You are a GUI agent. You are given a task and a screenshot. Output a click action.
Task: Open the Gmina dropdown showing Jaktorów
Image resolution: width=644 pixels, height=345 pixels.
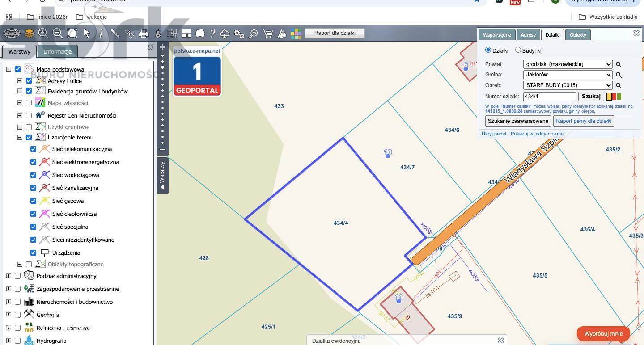point(568,75)
